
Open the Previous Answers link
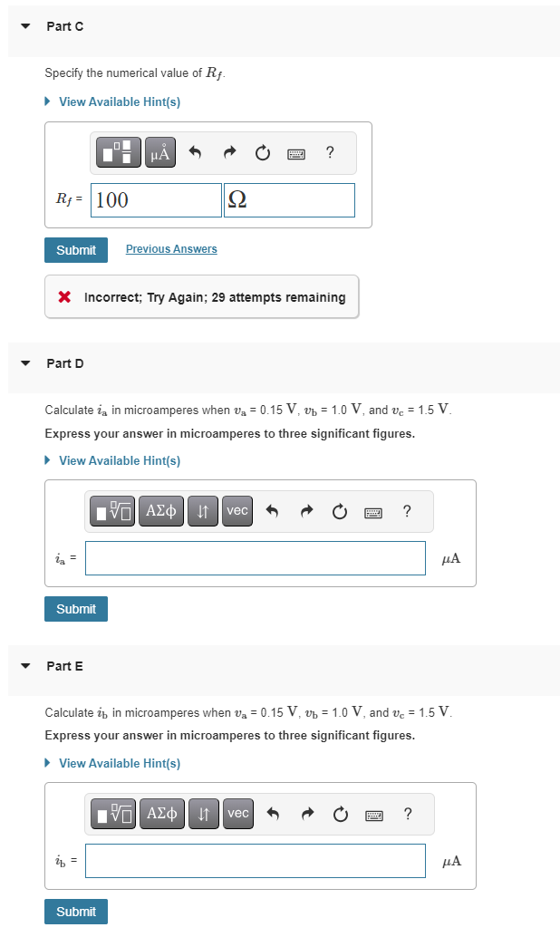click(x=170, y=248)
